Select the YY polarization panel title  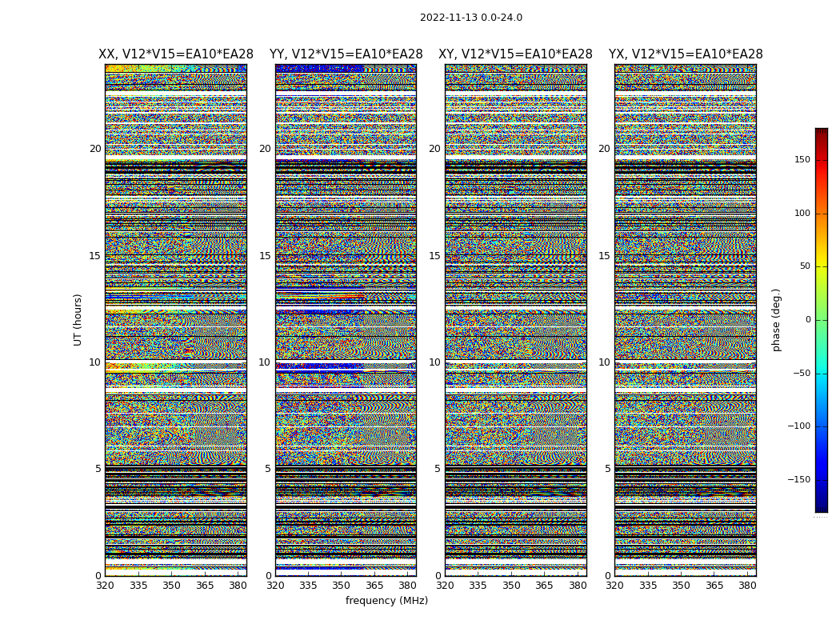[x=346, y=54]
